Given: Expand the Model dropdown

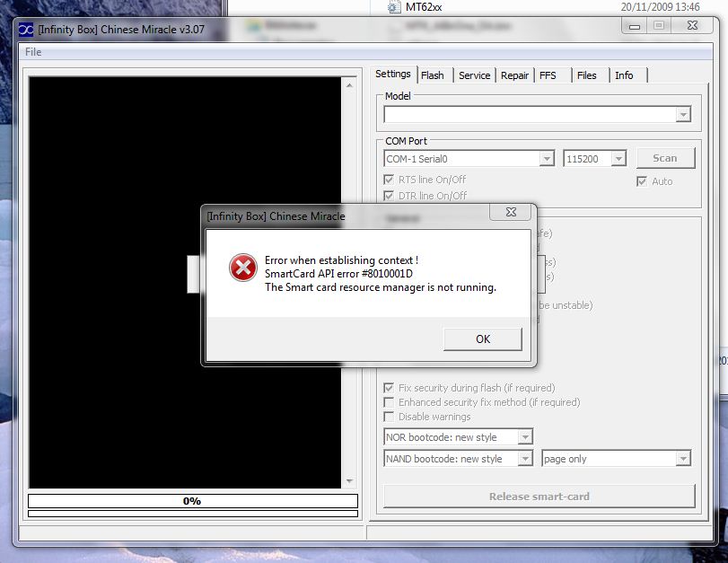Looking at the screenshot, I should (x=683, y=114).
